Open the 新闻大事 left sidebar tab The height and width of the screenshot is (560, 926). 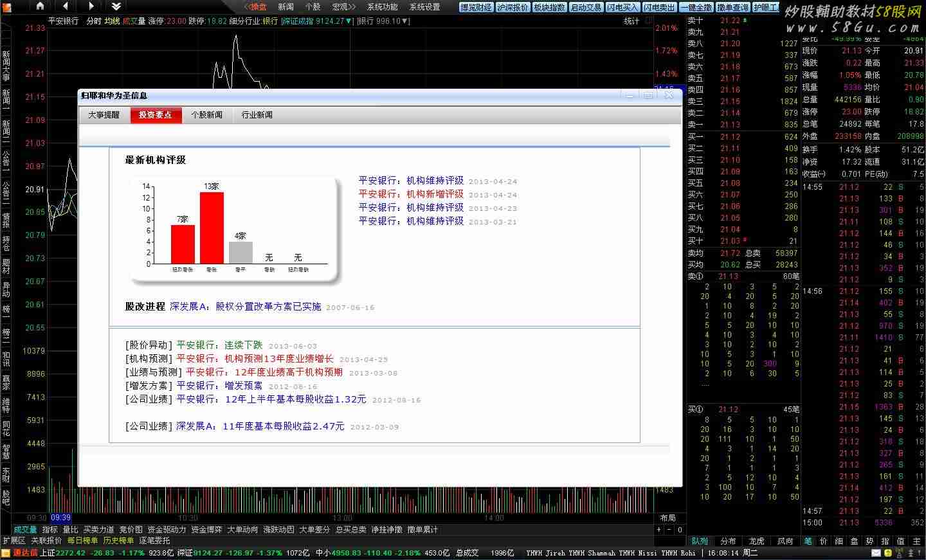(x=6, y=66)
